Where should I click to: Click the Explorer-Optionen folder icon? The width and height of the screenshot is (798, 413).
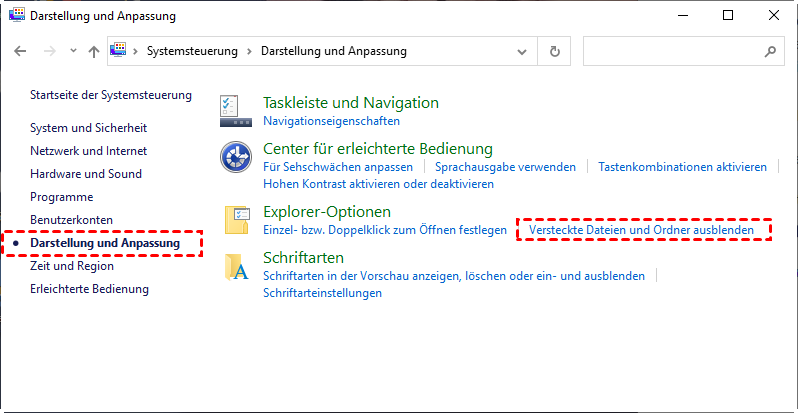(x=236, y=219)
